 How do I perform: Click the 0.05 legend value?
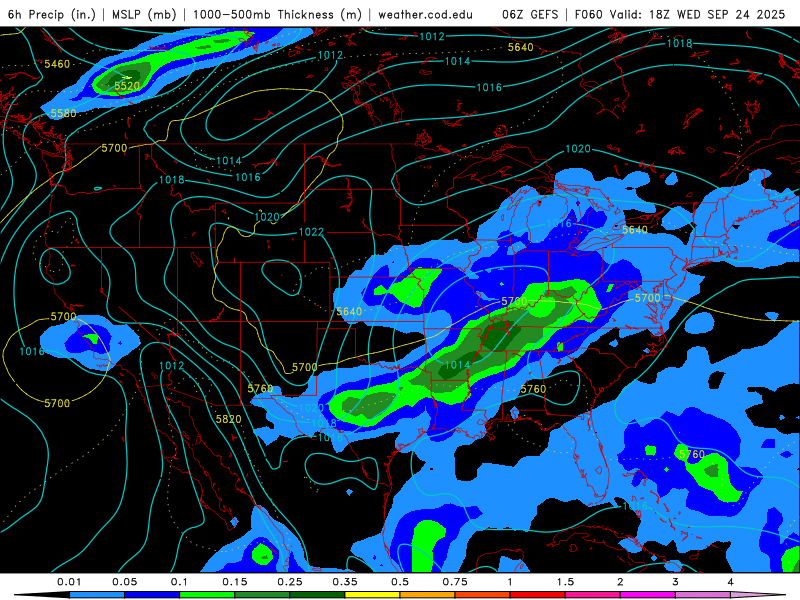coord(124,582)
